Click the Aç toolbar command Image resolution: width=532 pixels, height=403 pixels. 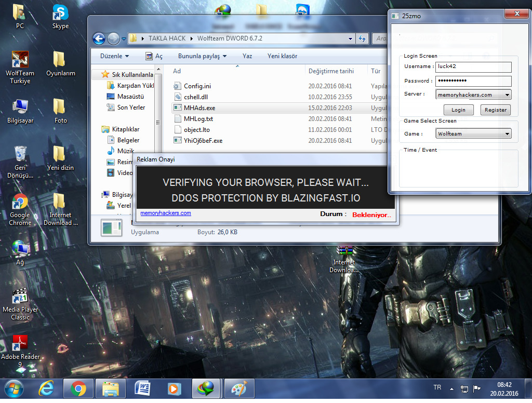154,56
